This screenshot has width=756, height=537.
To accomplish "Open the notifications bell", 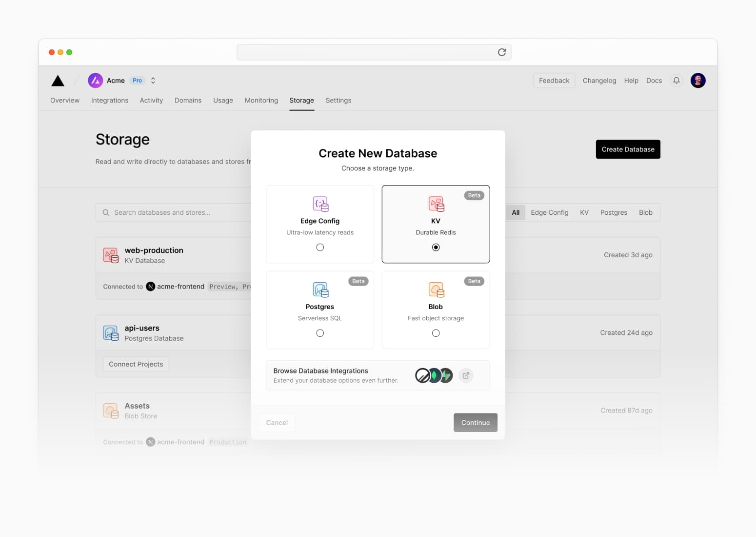I will (x=676, y=81).
